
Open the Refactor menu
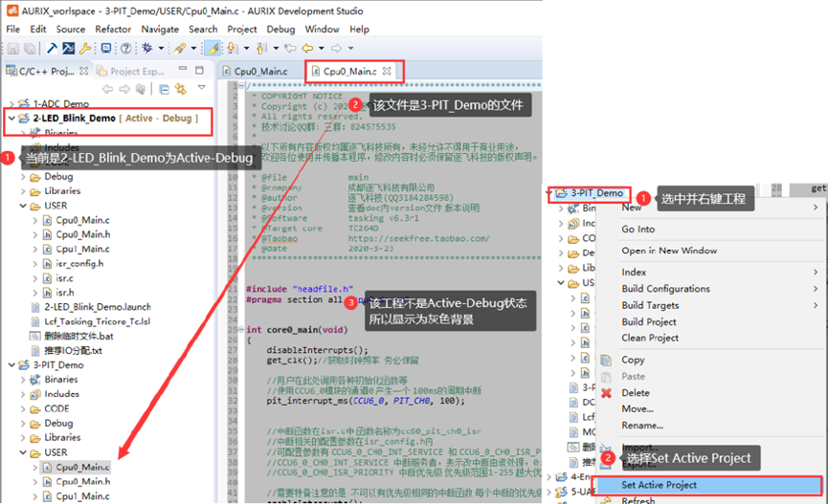point(113,29)
